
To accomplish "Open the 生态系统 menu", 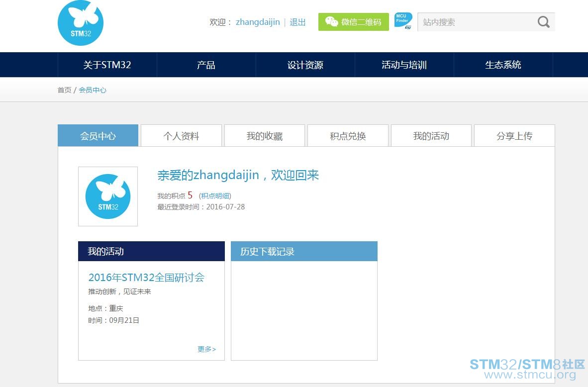I will pos(503,65).
